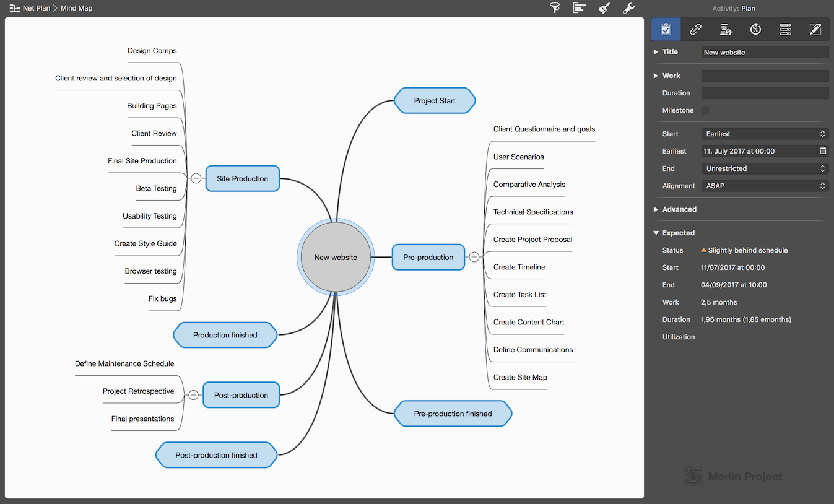Screen dimensions: 834x504
Task: Select the Create Task List task
Action: (x=520, y=295)
